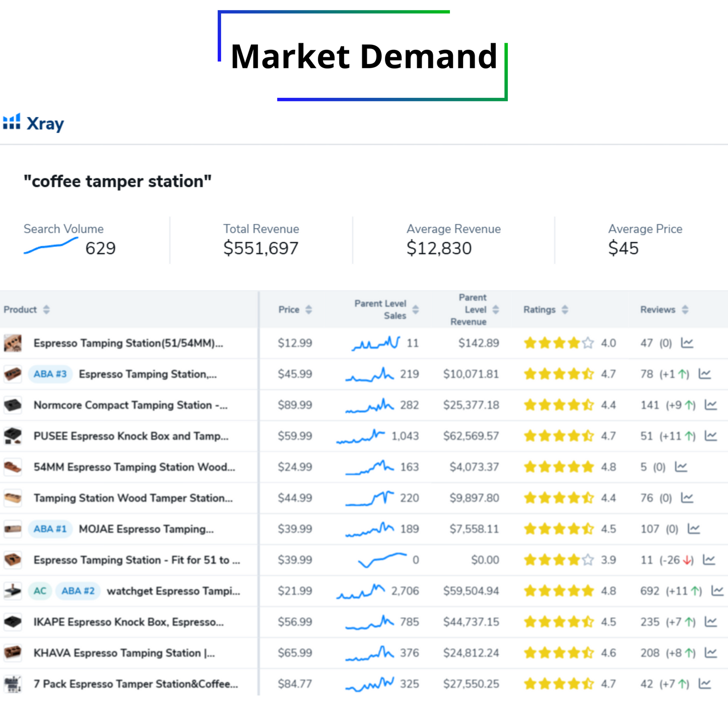
Task: Click the $142.89 revenue cell
Action: [479, 343]
